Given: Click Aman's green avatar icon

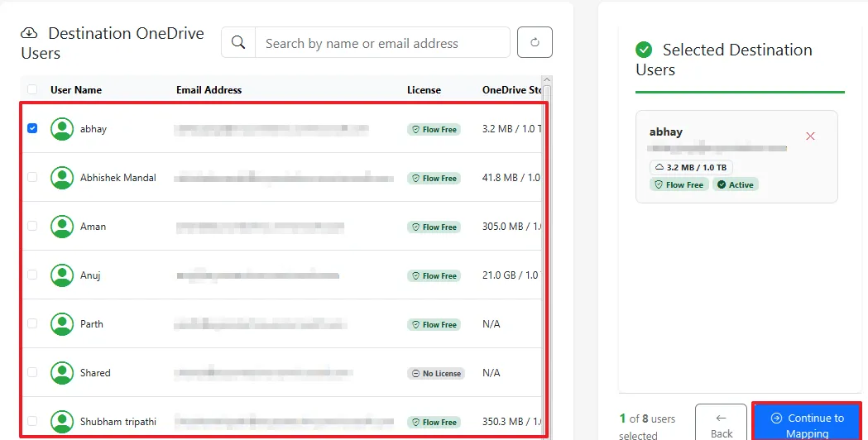Looking at the screenshot, I should [x=62, y=227].
